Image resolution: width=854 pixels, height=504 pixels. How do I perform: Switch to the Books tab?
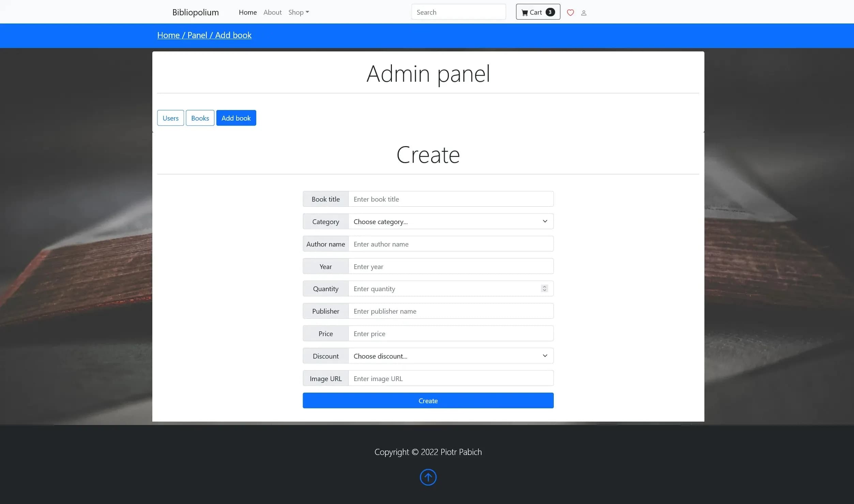click(x=200, y=117)
